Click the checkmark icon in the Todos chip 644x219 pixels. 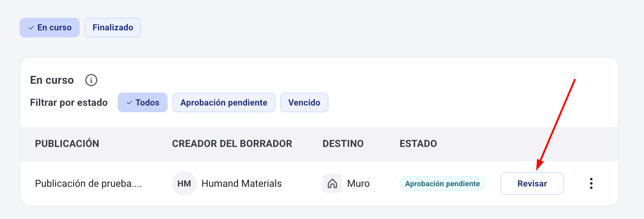click(x=130, y=102)
